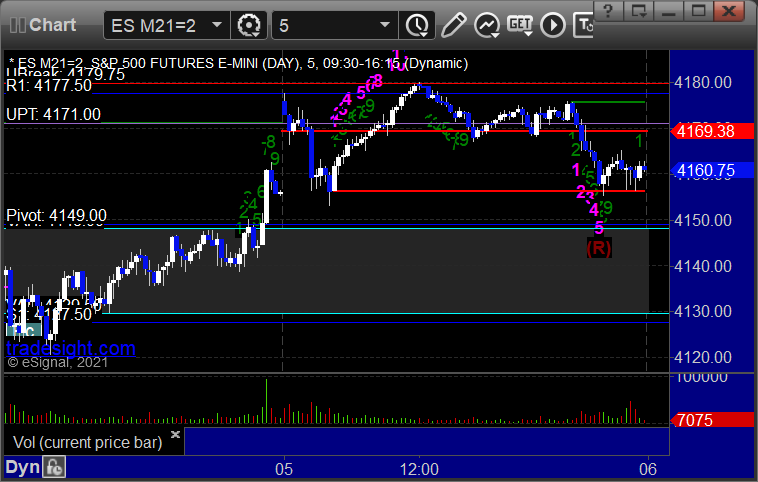Minimize the chart window
Viewport: 758px width, 482px height.
tap(669, 10)
